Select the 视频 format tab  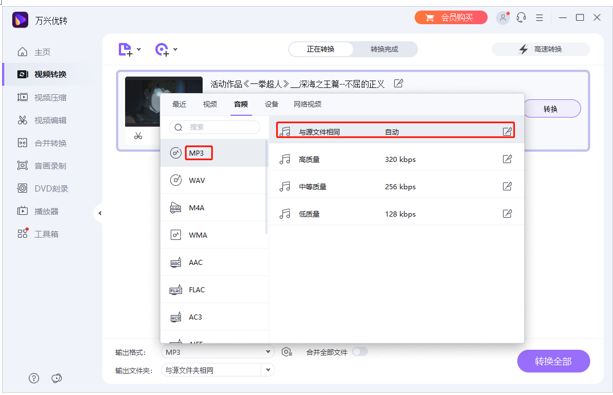[210, 104]
